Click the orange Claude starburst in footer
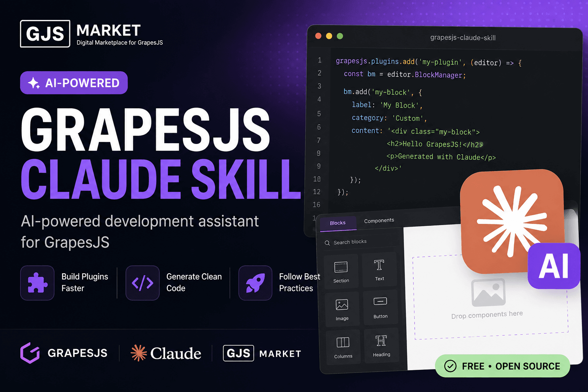Screen dimensions: 588x392 pos(139,353)
